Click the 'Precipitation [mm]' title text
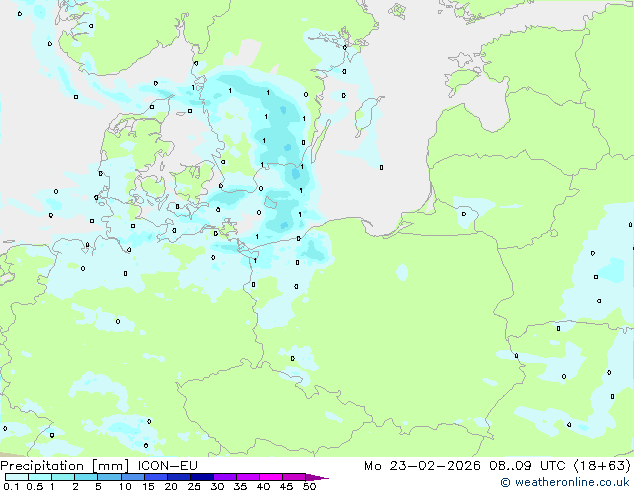Image resolution: width=634 pixels, height=490 pixels. pos(65,466)
